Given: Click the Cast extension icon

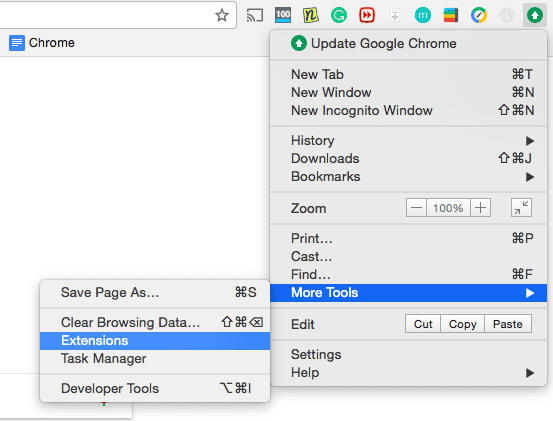Looking at the screenshot, I should [255, 15].
